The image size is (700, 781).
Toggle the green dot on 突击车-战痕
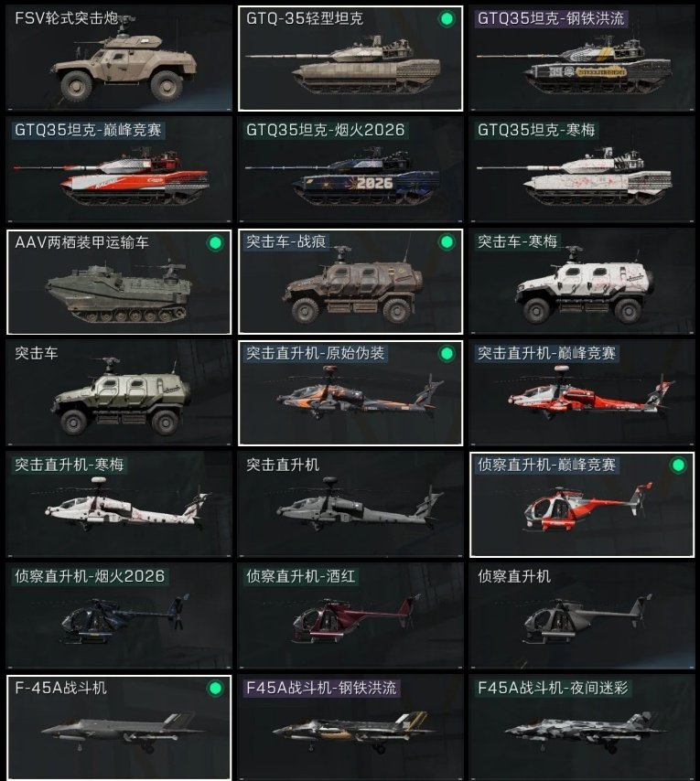point(447,242)
